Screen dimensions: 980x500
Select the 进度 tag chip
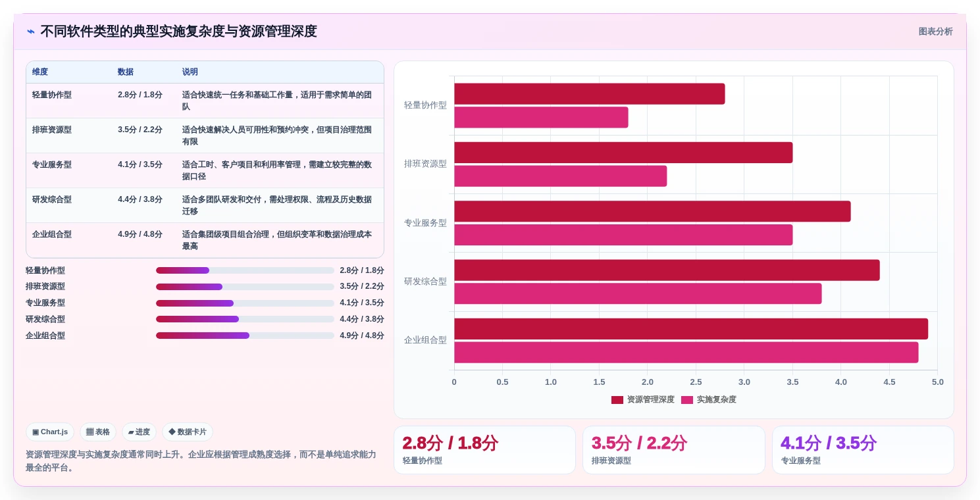139,432
